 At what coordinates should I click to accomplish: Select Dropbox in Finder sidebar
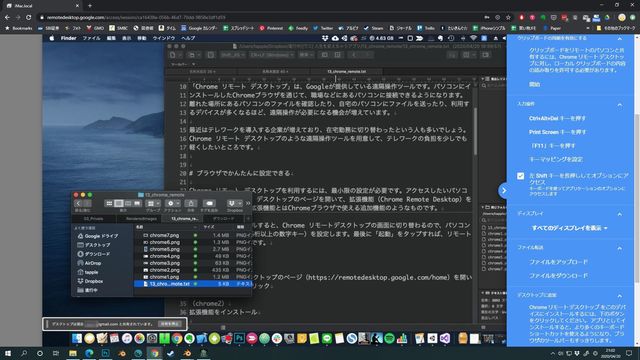[90, 281]
